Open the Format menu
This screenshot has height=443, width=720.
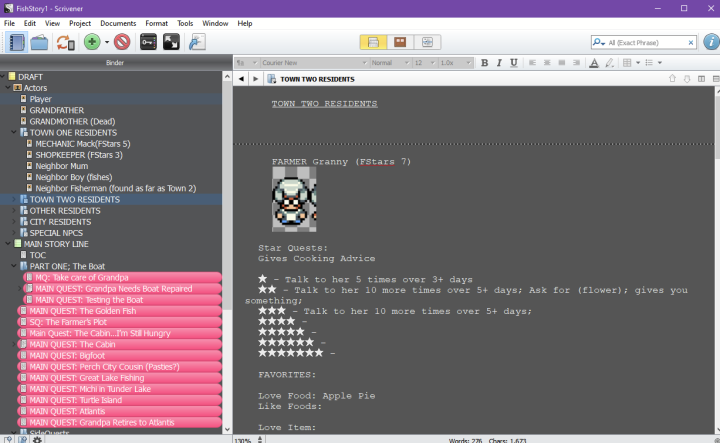157,23
